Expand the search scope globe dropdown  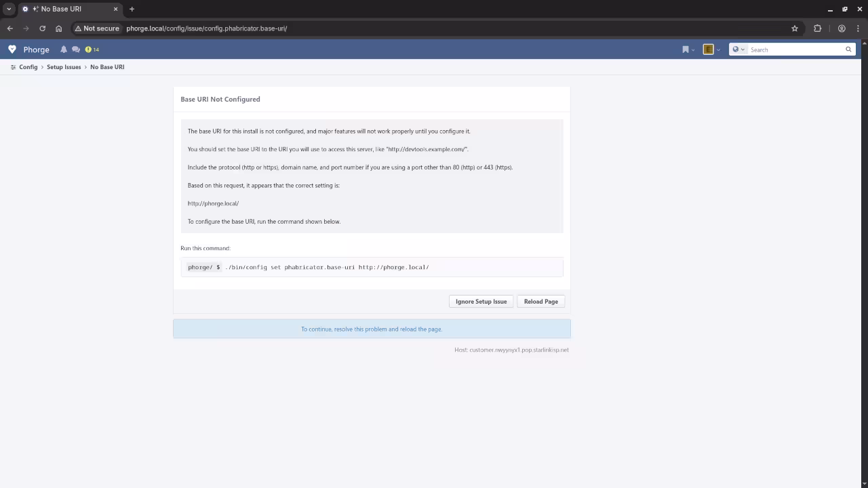pos(738,49)
